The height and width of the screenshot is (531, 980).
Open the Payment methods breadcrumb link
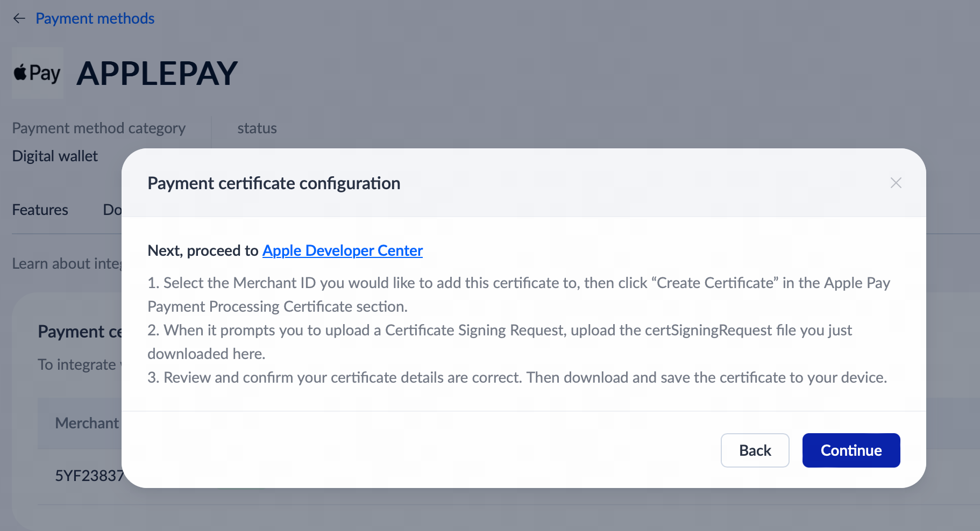(x=95, y=19)
